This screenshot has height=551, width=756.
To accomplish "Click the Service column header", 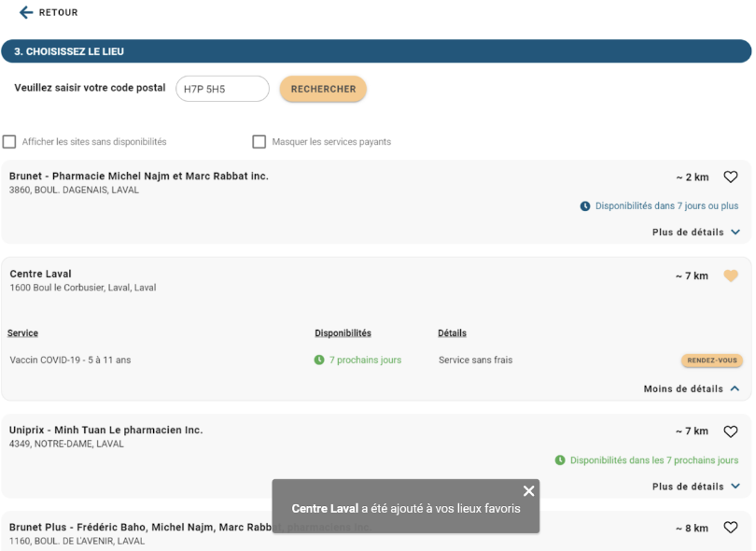I will tap(22, 332).
